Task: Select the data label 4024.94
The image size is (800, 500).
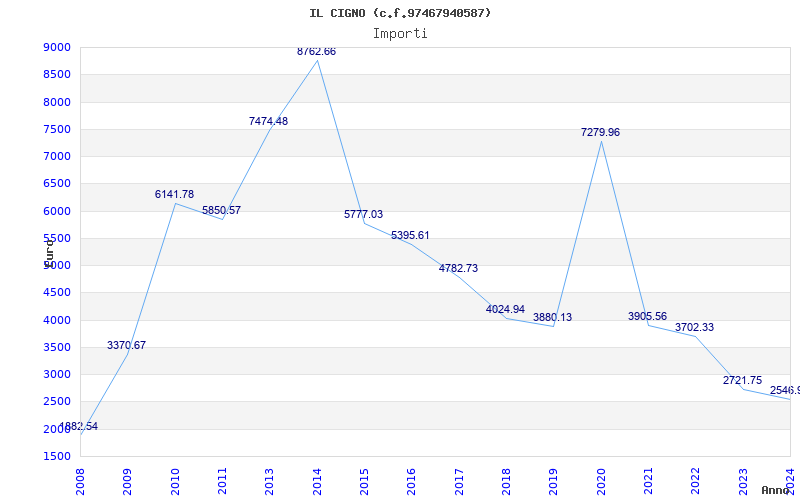Action: pyautogui.click(x=505, y=309)
